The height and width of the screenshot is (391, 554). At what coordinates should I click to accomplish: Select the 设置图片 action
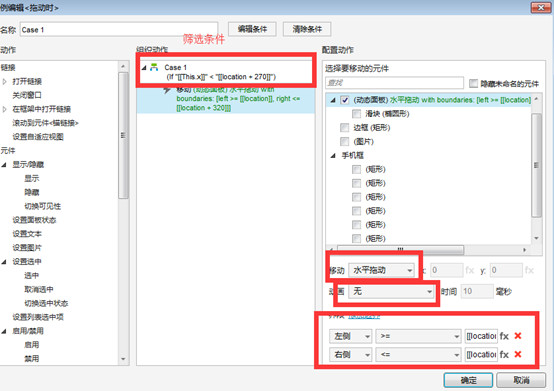(x=27, y=248)
